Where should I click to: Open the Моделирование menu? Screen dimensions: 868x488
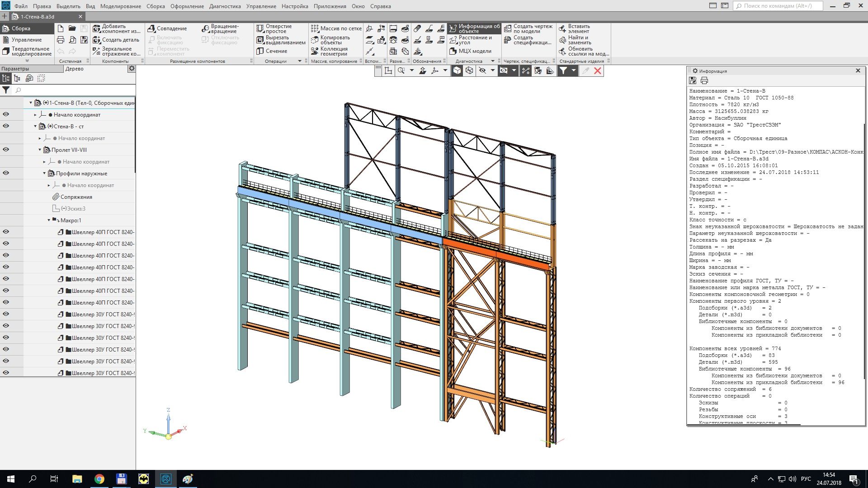pos(120,6)
